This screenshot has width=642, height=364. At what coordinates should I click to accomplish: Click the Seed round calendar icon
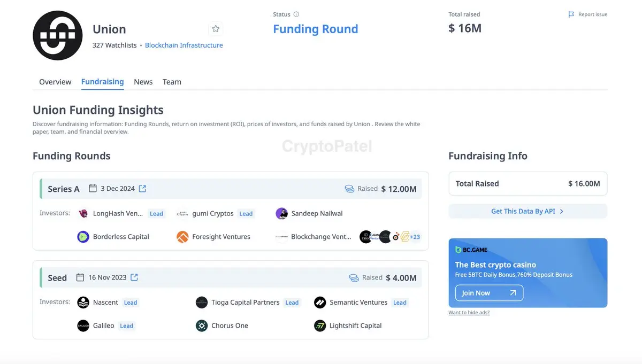pos(80,277)
